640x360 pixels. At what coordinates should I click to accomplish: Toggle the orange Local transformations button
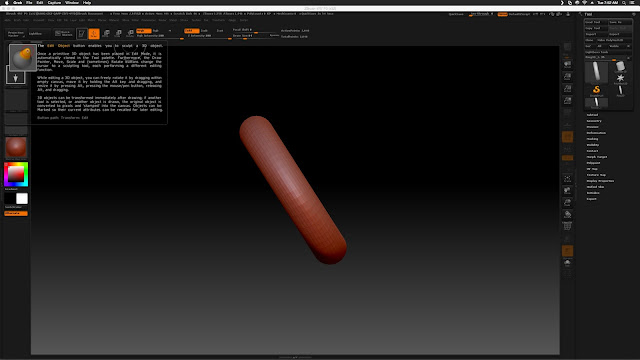pyautogui.click(x=567, y=137)
